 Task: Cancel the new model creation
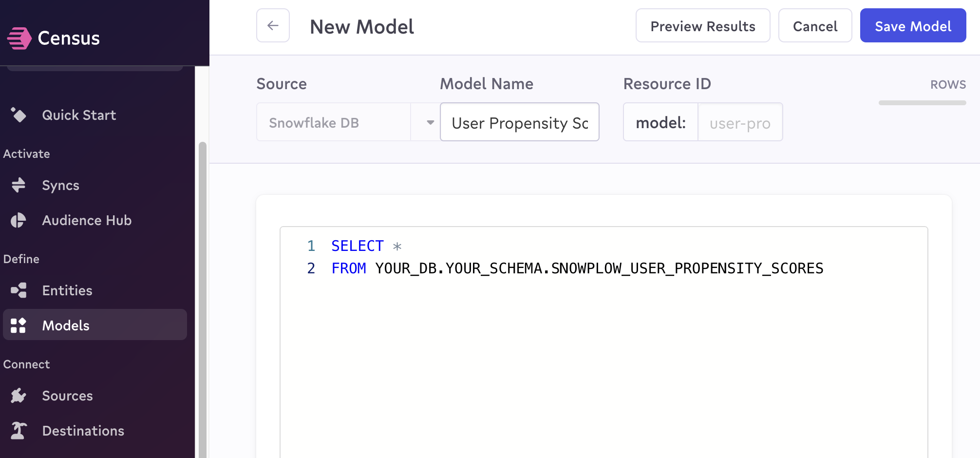coord(815,26)
